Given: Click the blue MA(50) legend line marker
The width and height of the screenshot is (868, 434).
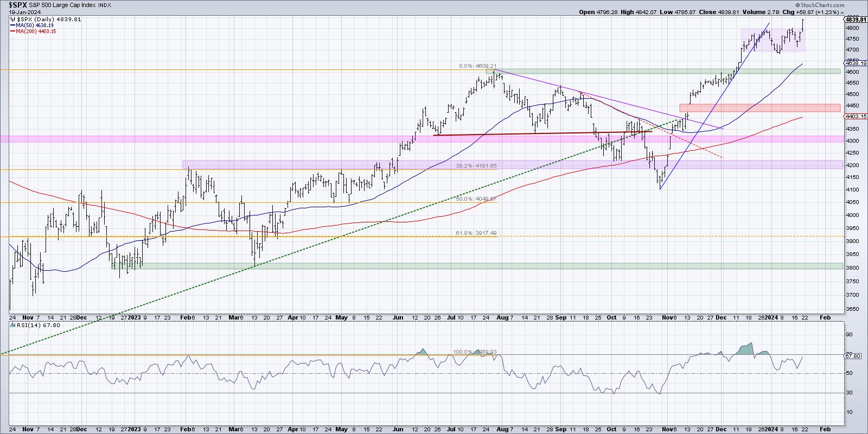Looking at the screenshot, I should click(x=12, y=25).
